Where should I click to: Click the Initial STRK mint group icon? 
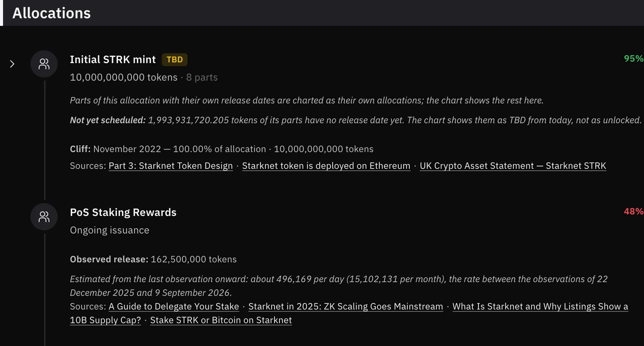click(x=44, y=64)
